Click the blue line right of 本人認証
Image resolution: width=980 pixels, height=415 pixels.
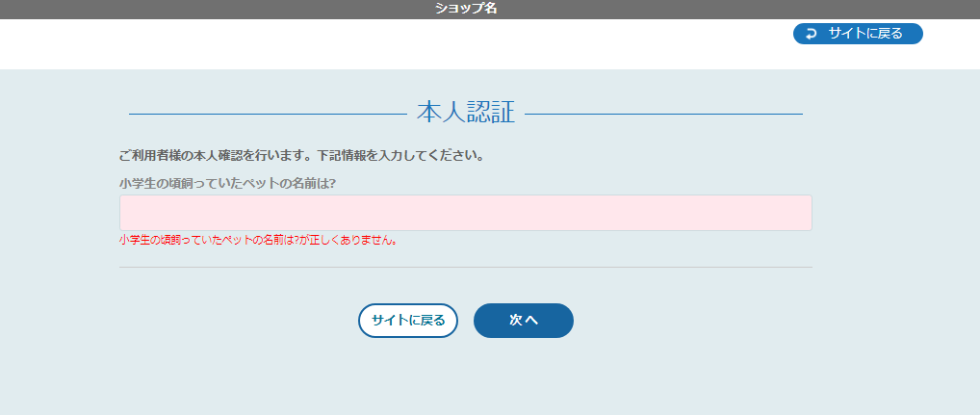(x=663, y=114)
